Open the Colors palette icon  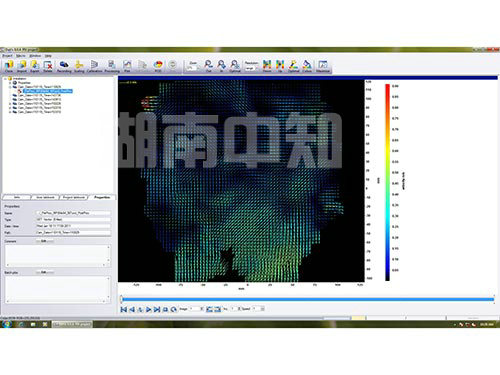click(x=307, y=66)
